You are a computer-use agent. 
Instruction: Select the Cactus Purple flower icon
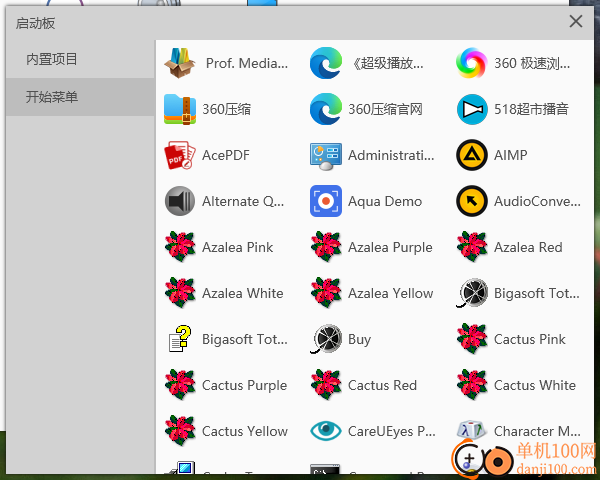[179, 385]
